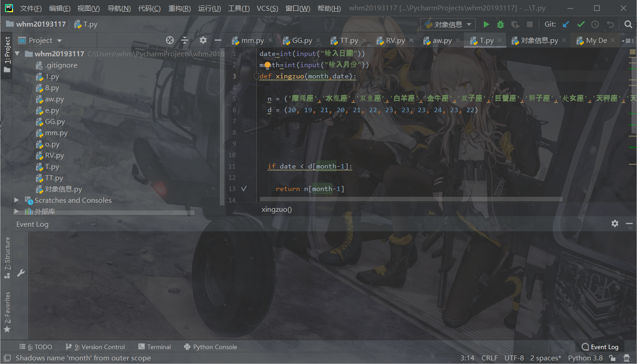The width and height of the screenshot is (637, 364).
Task: Open the 工具(T) menu
Action: (x=239, y=9)
